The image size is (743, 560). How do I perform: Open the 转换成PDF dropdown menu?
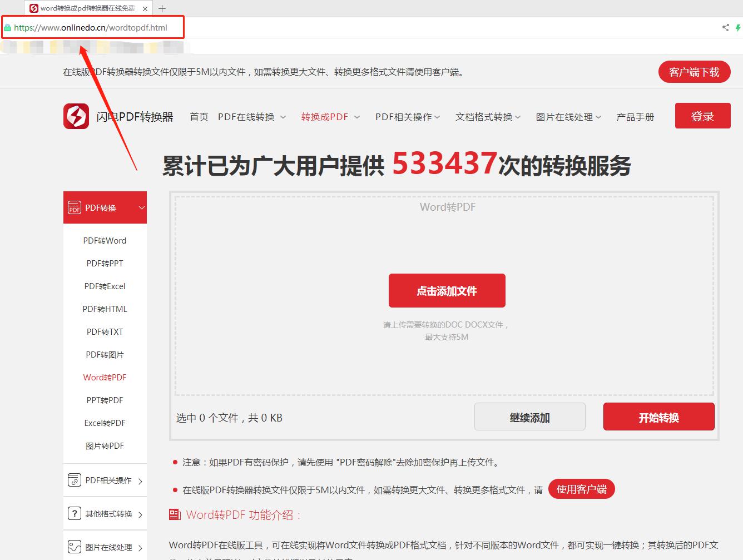[x=331, y=117]
